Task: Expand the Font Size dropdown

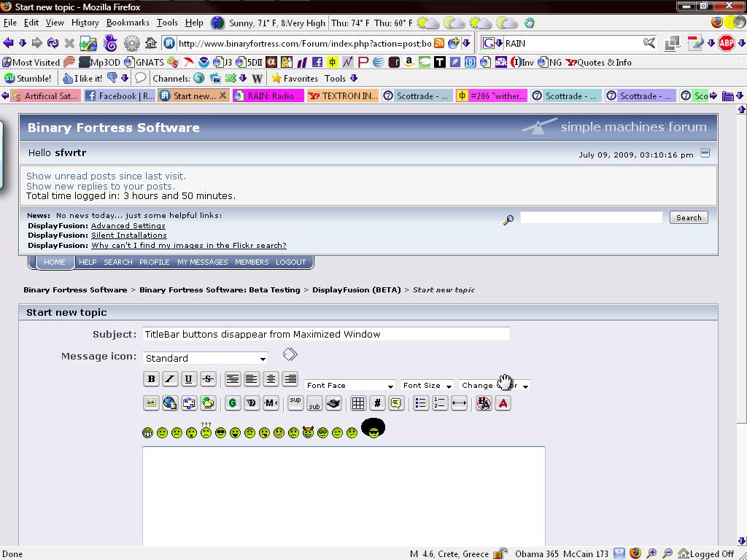Action: point(427,385)
